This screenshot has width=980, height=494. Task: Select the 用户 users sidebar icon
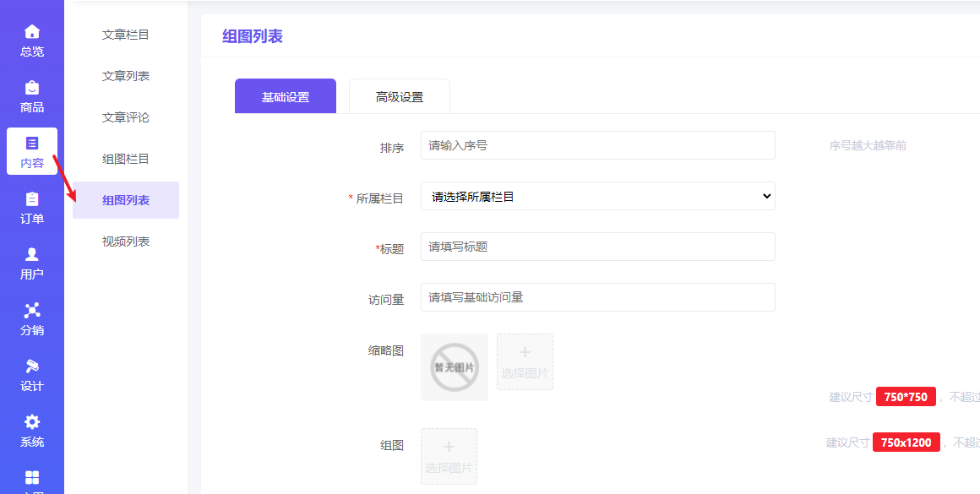(31, 264)
